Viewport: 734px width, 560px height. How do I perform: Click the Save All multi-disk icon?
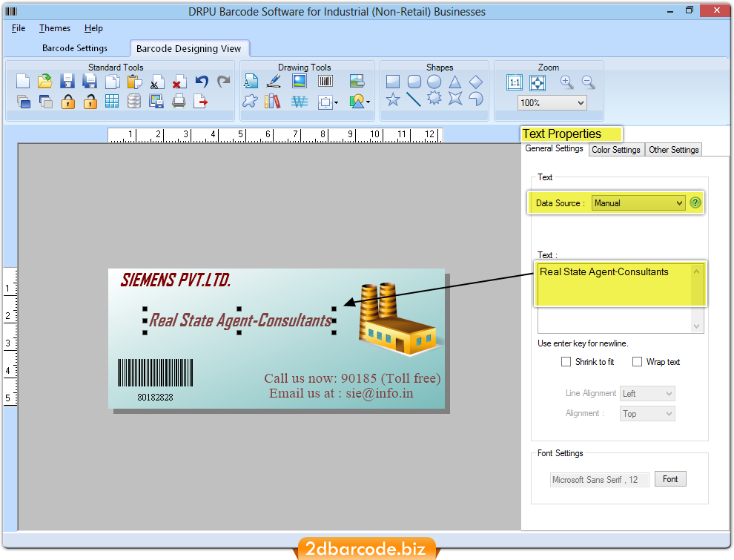90,82
